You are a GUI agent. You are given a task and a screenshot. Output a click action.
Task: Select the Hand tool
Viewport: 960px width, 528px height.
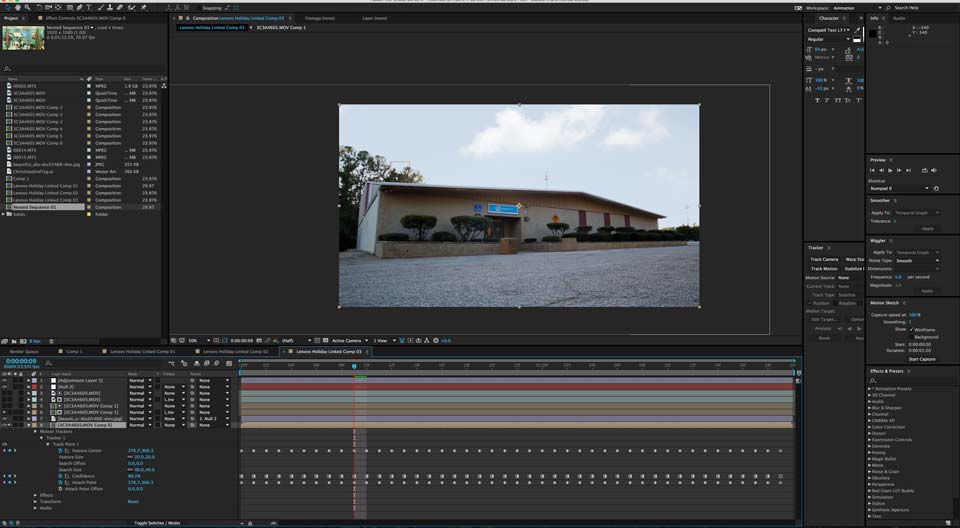point(18,7)
